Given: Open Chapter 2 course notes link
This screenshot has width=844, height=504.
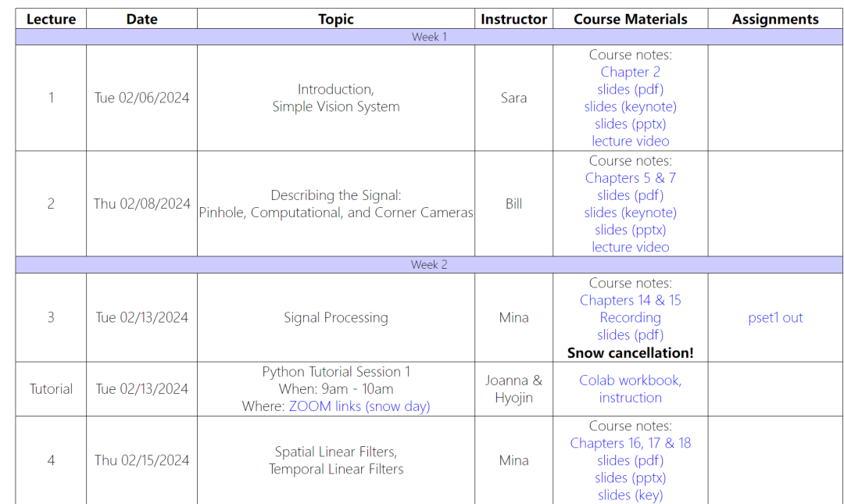Looking at the screenshot, I should (x=630, y=72).
